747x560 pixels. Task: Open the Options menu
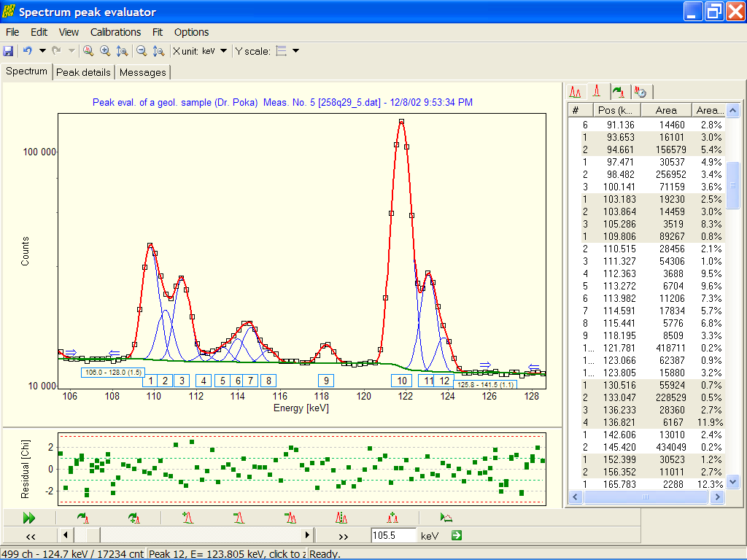coord(192,32)
